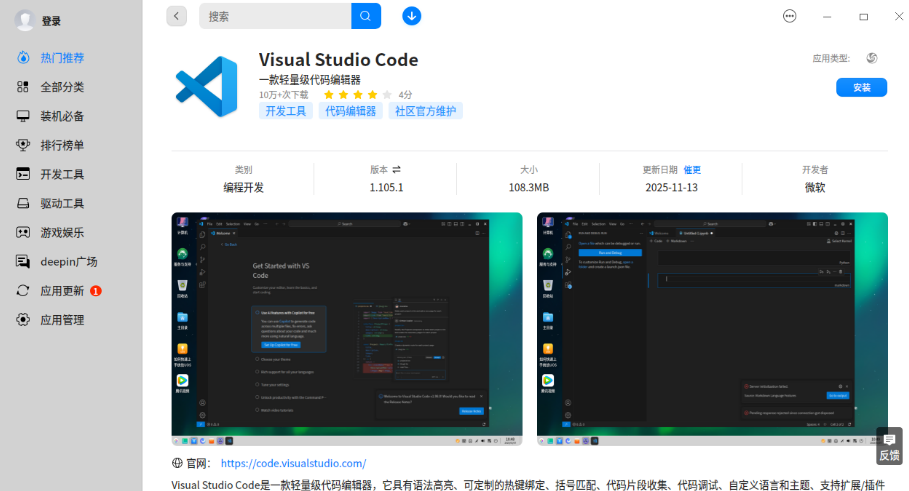This screenshot has width=909, height=491.
Task: Open the 登录 login link
Action: pyautogui.click(x=51, y=21)
